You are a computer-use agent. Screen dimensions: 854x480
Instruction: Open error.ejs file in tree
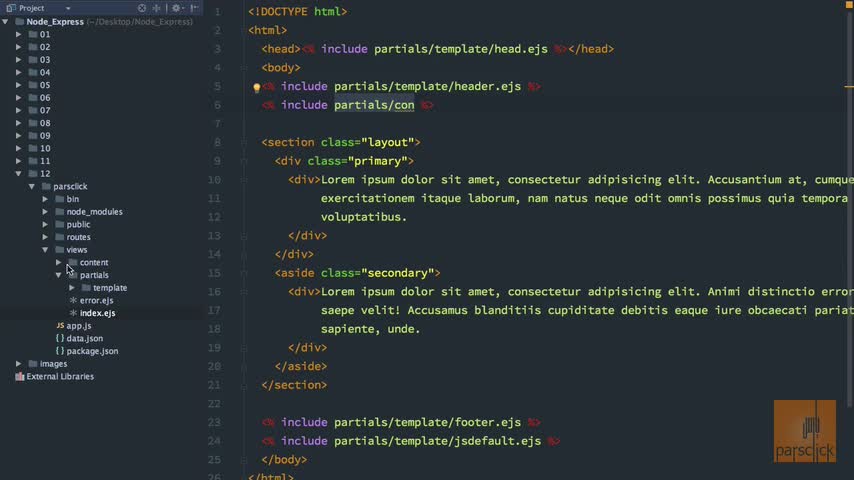96,300
